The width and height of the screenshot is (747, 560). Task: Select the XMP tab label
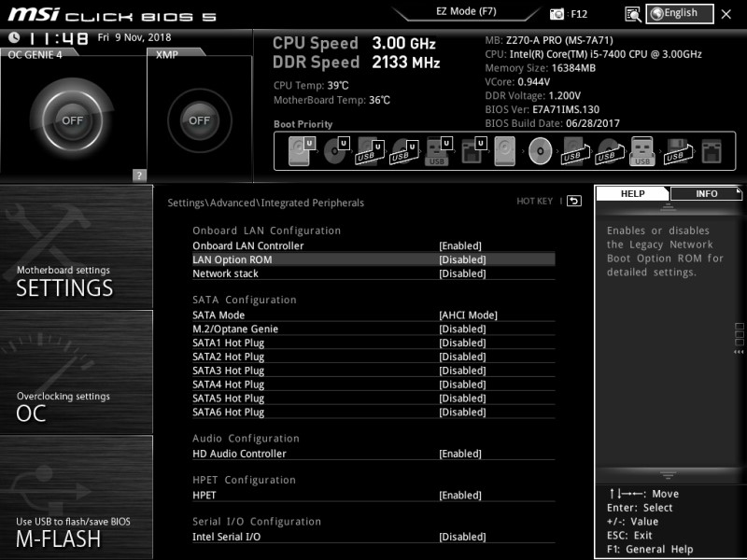[167, 55]
